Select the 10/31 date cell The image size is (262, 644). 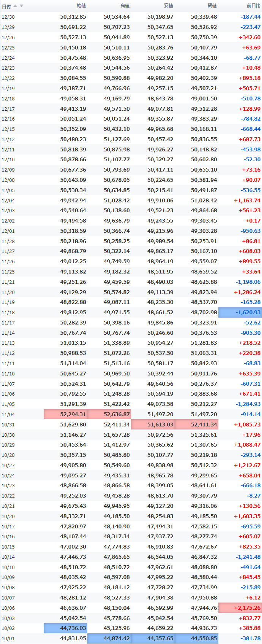click(x=8, y=425)
